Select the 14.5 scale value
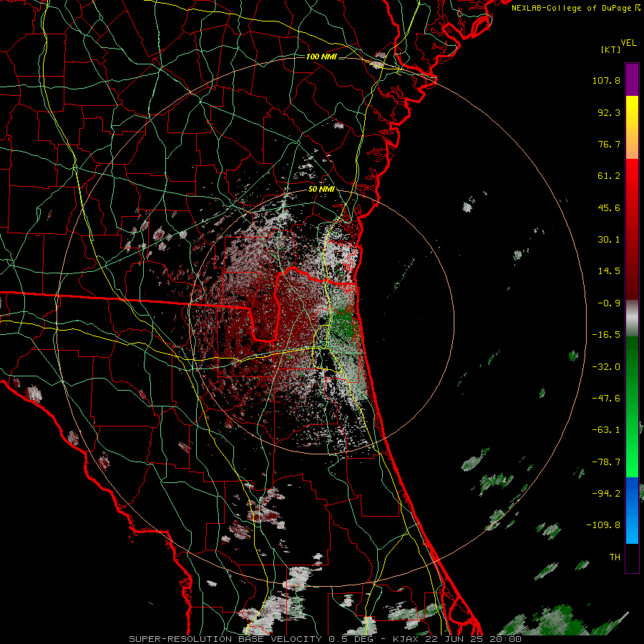This screenshot has width=644, height=644. 609,271
